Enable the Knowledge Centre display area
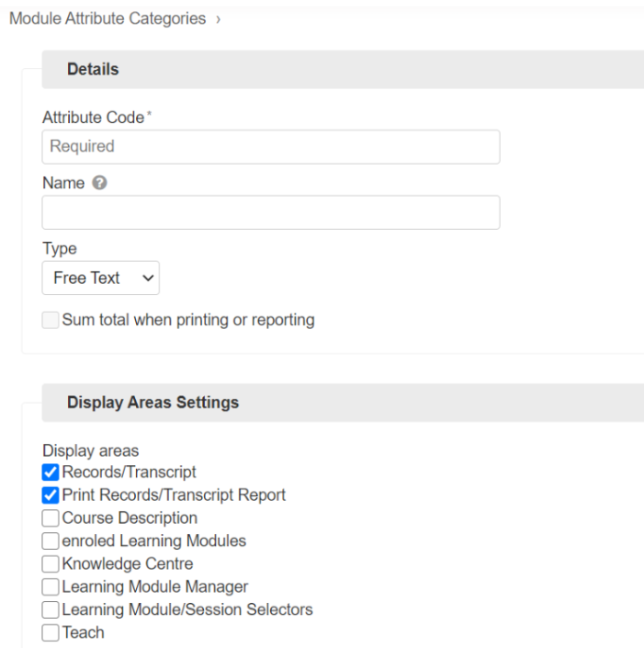The image size is (644, 648). 51,564
